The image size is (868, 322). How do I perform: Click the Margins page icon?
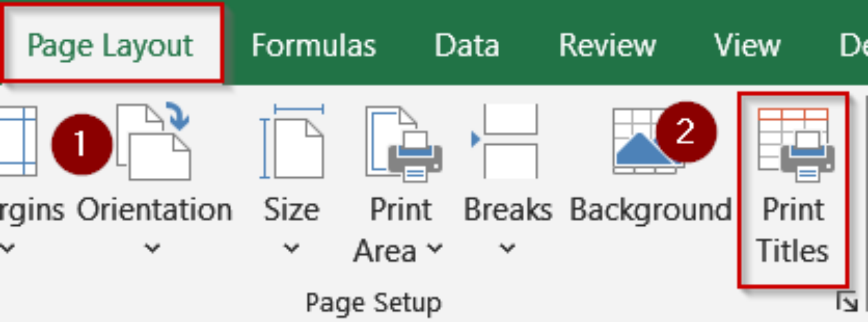click(x=18, y=141)
